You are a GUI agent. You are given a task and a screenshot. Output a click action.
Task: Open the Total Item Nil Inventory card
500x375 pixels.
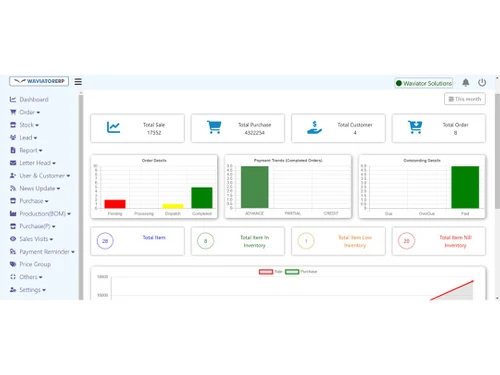point(439,241)
